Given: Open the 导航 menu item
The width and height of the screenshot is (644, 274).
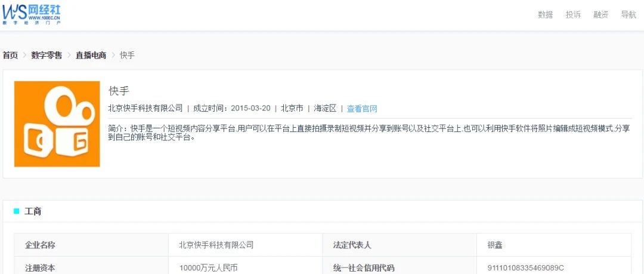Looking at the screenshot, I should tap(629, 15).
